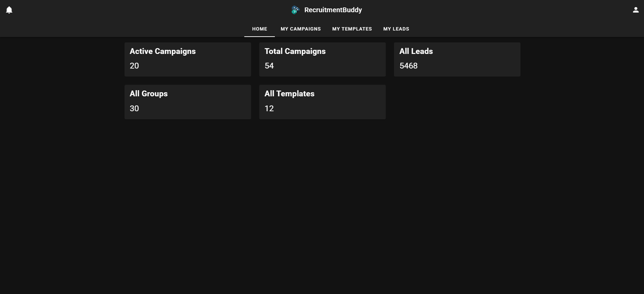Click the templates count 12
The width and height of the screenshot is (644, 294).
269,109
